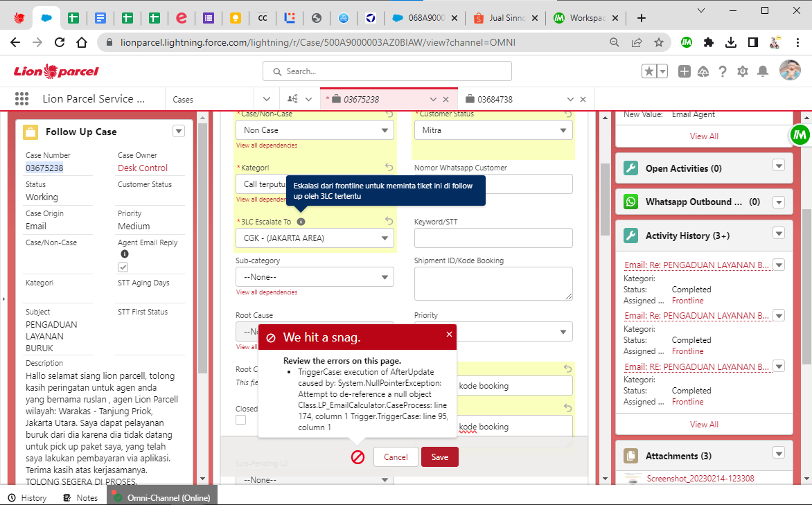Click the Follow Up Case briefcase icon

(x=30, y=132)
